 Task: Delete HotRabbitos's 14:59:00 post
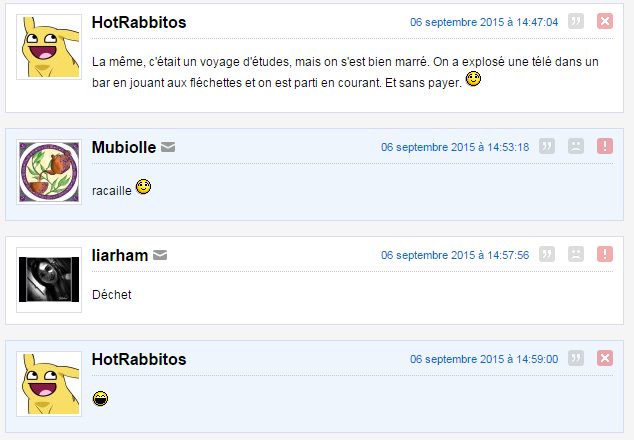point(605,358)
